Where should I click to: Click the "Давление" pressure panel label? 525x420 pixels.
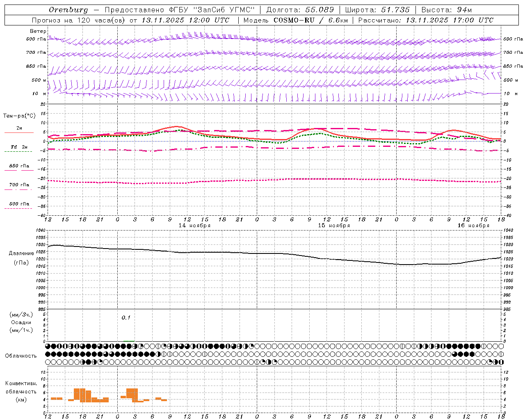click(21, 253)
